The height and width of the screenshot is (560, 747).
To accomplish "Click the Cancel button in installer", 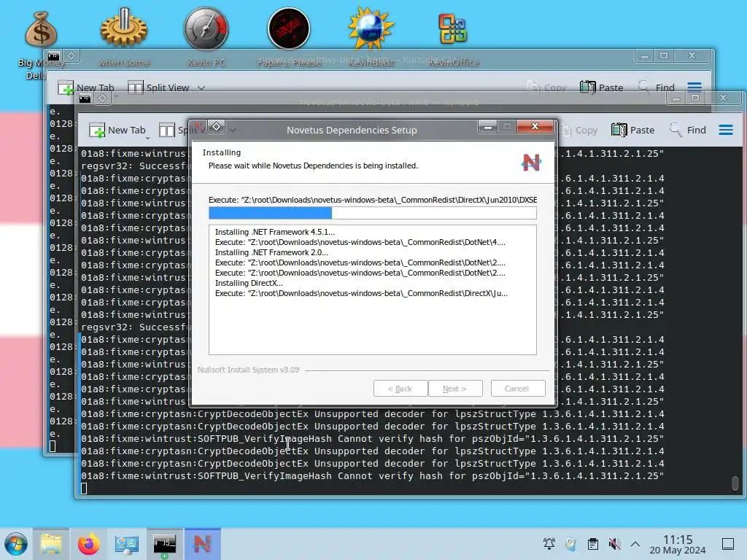I will pos(517,389).
